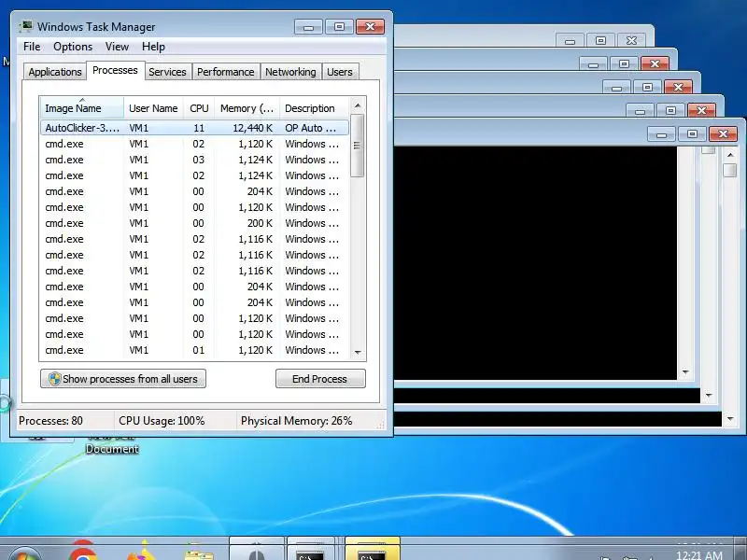Image resolution: width=747 pixels, height=560 pixels.
Task: Select the Processes tab
Action: [x=115, y=71]
